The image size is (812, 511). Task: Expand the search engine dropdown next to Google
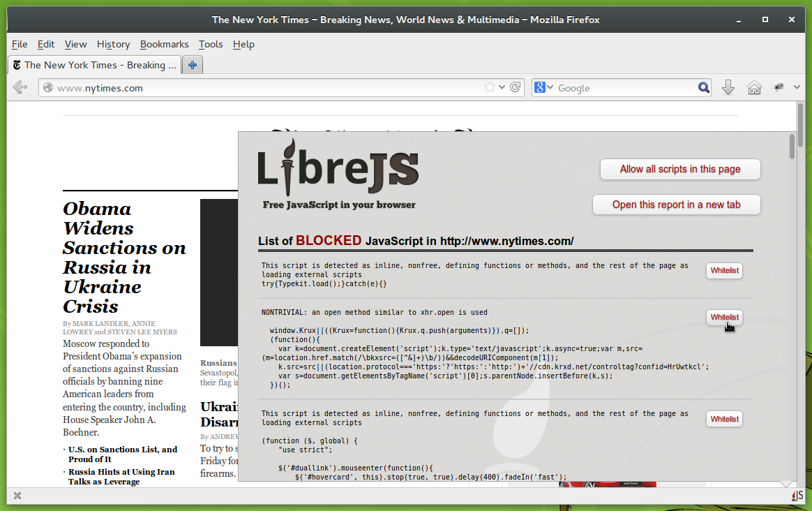pos(550,87)
